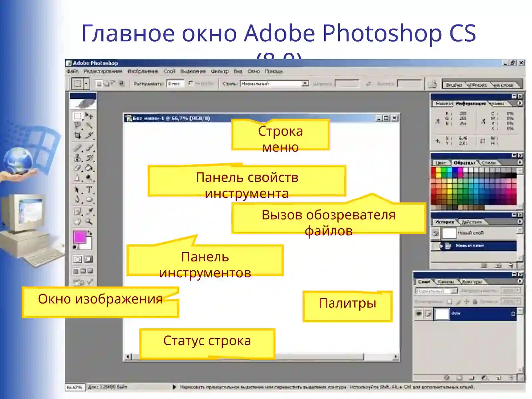Open the Fill slider arrow in Layers

[518, 301]
